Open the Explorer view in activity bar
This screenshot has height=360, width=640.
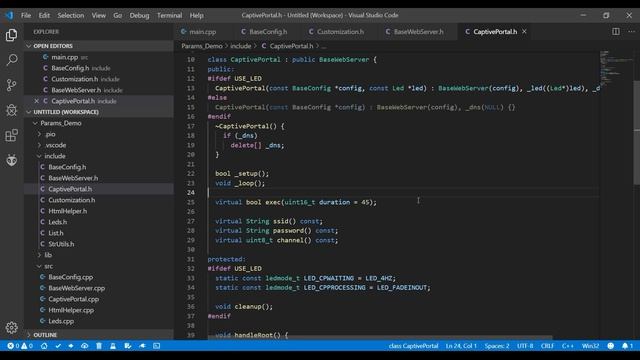(11, 35)
